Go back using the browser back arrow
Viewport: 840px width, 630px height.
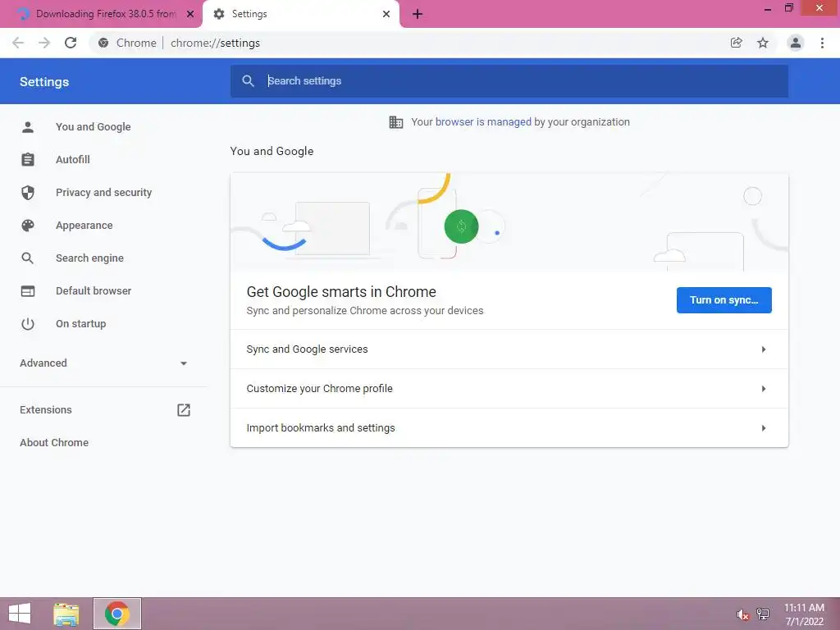18,43
